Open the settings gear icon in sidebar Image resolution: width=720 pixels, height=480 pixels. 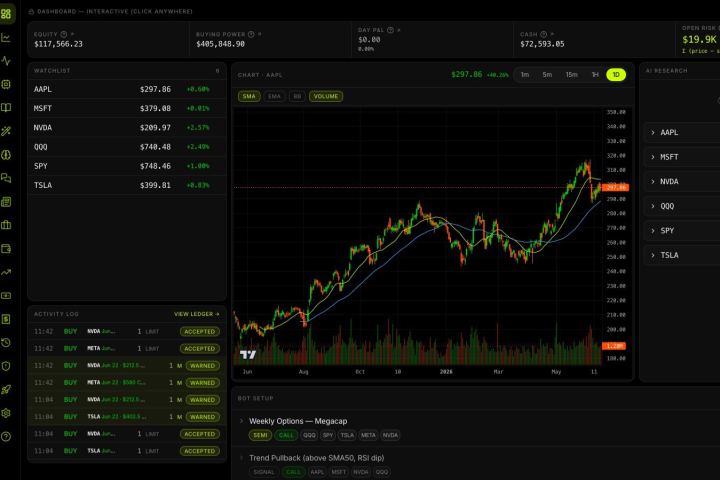(x=6, y=413)
